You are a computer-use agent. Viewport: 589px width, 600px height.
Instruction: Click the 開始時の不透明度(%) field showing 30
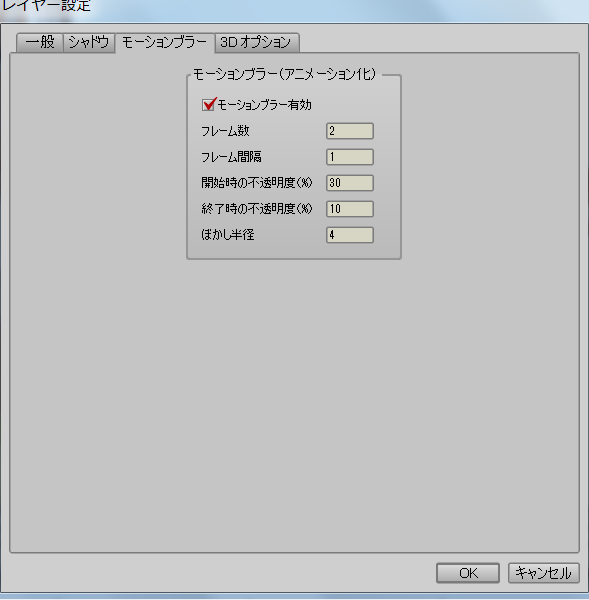(350, 183)
